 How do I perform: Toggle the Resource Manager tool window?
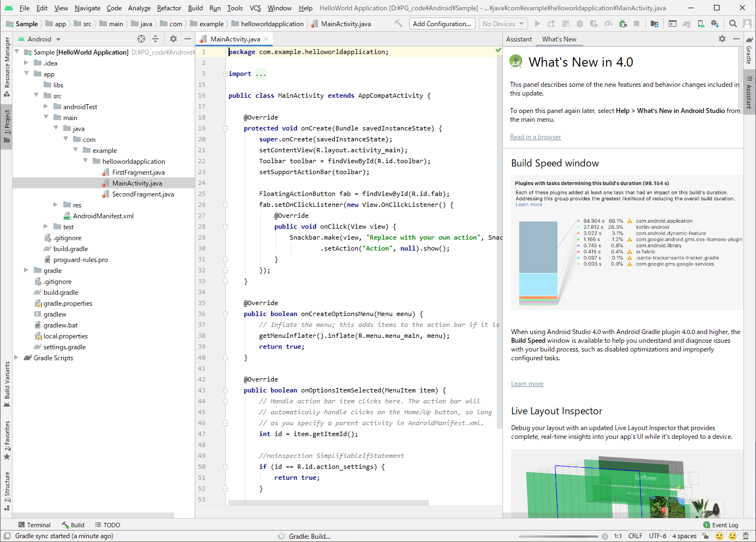(x=7, y=67)
